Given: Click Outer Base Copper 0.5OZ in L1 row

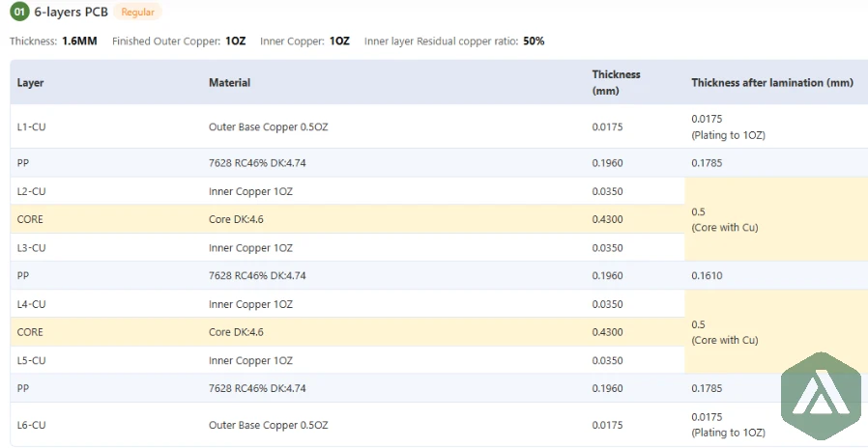Looking at the screenshot, I should coord(268,126).
